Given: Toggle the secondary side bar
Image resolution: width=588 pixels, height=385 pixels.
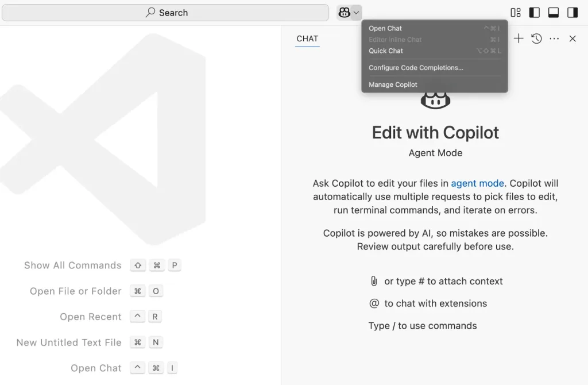Looking at the screenshot, I should (x=572, y=13).
